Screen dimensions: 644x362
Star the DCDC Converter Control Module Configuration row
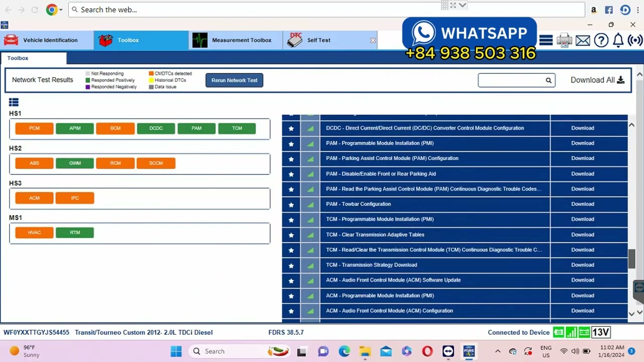tap(291, 128)
